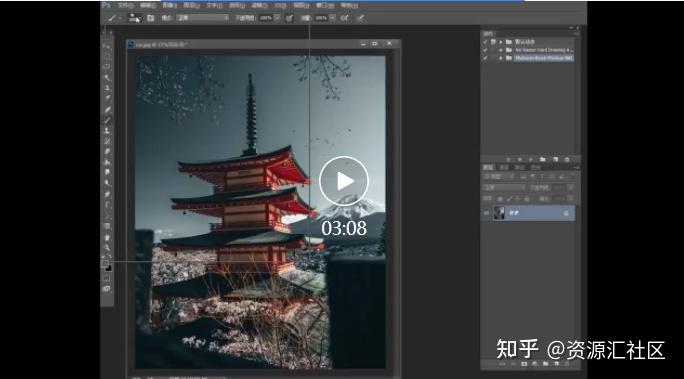Open the brush preset picker dropdown

pos(135,18)
